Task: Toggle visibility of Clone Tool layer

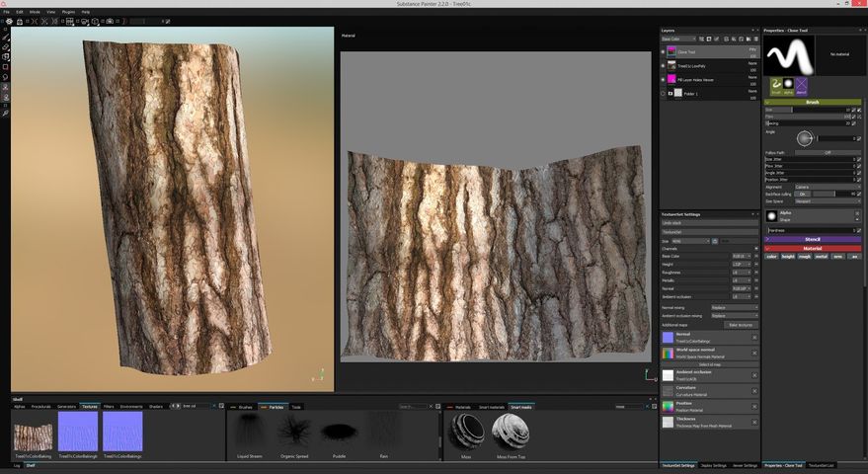Action: point(664,50)
